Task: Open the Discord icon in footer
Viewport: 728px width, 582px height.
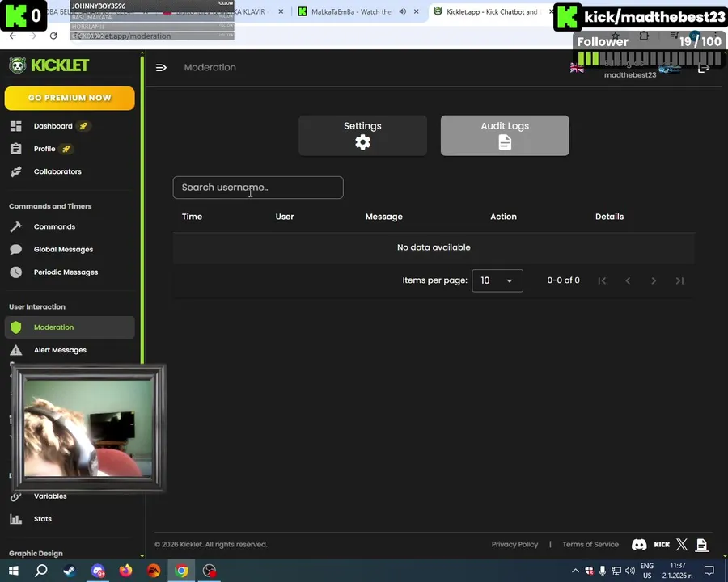Action: [639, 544]
